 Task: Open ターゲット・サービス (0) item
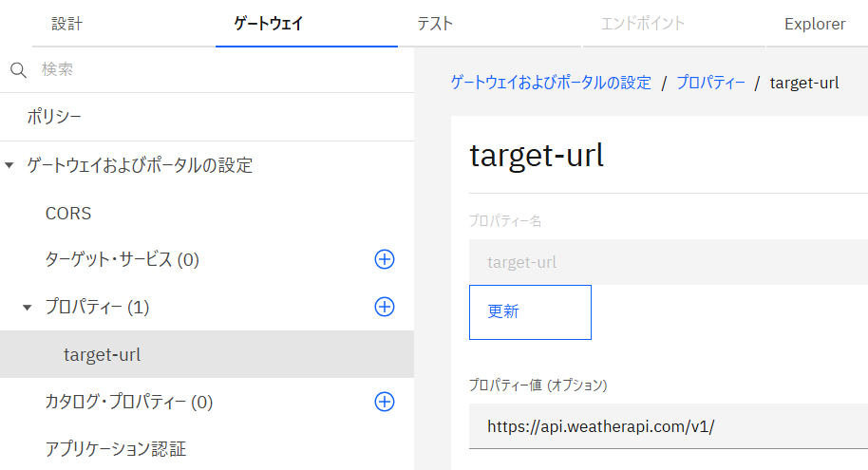(122, 259)
